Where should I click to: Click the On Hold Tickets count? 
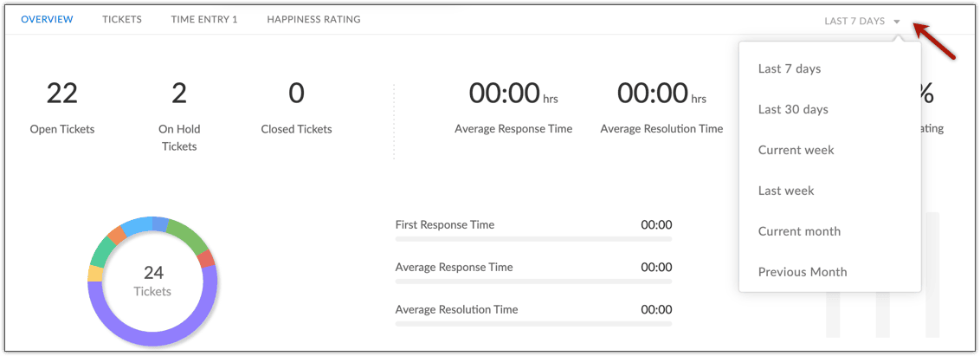[179, 94]
